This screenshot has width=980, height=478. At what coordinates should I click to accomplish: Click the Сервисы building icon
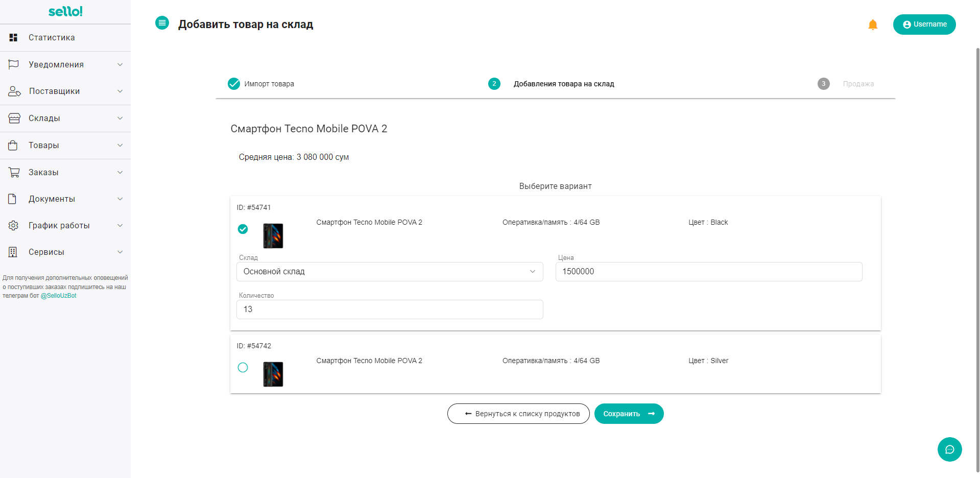click(13, 252)
